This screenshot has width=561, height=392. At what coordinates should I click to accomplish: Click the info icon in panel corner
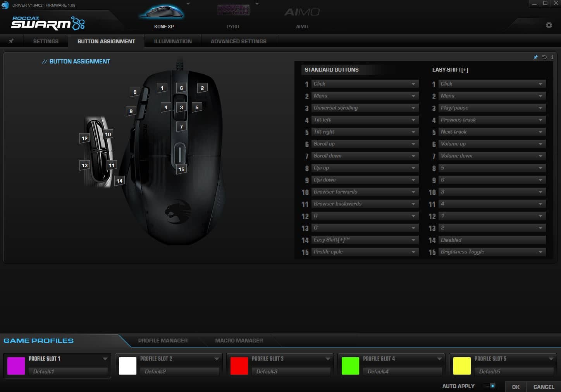552,57
